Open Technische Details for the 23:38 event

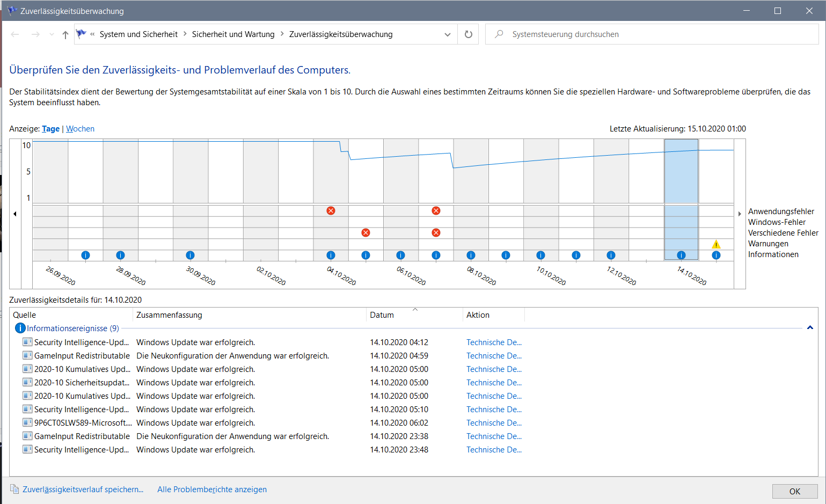click(494, 436)
